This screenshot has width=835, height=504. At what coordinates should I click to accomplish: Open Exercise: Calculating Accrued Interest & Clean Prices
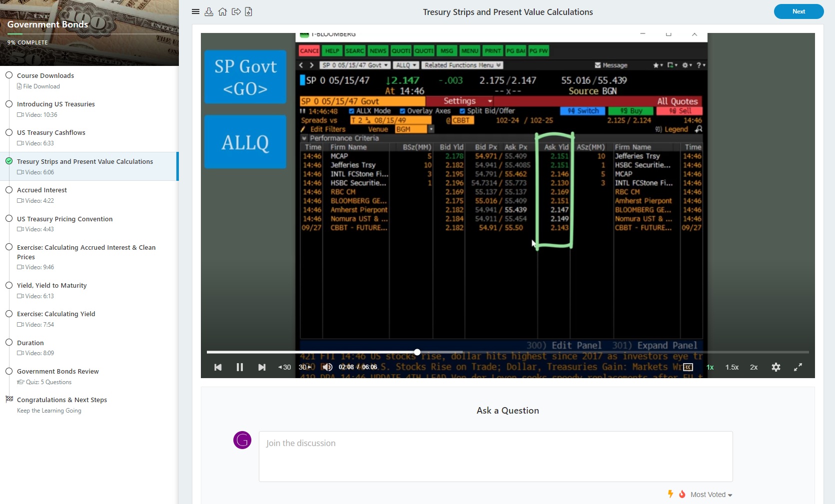tap(86, 252)
